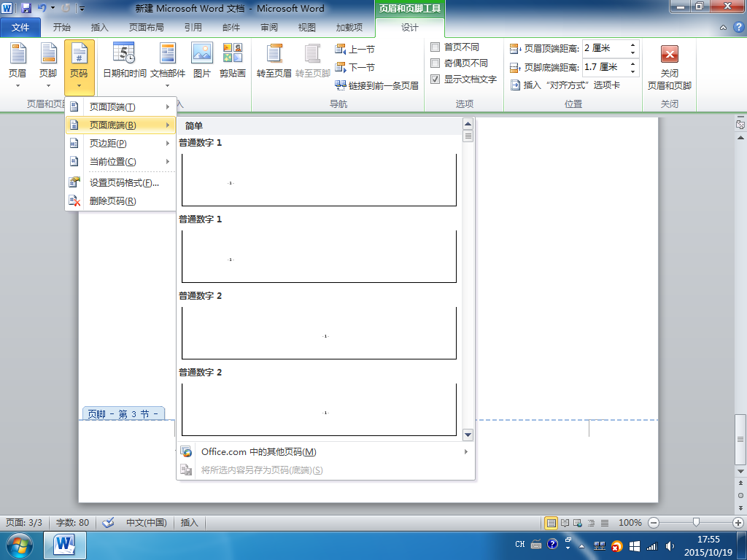Expand Current Position (当前位置) submenu
Image resolution: width=747 pixels, height=560 pixels.
click(x=120, y=161)
